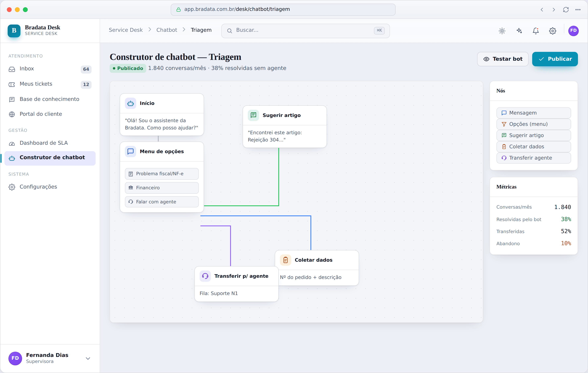Click the Publicar button

coord(555,59)
